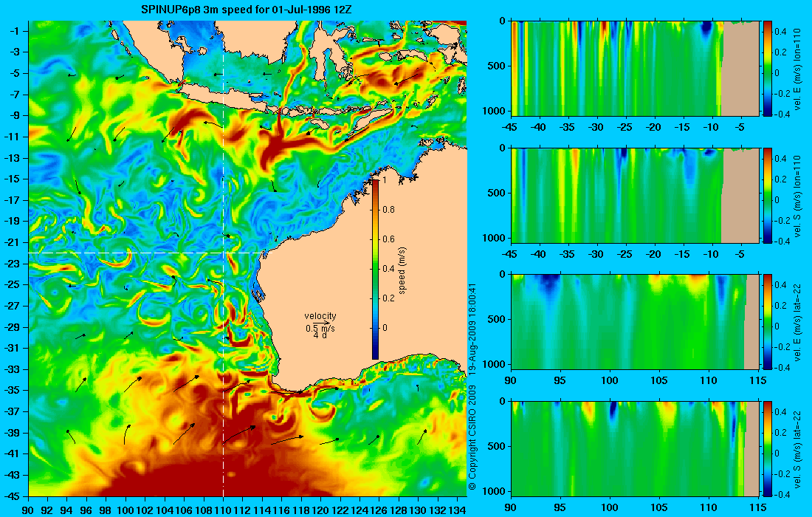The width and height of the screenshot is (812, 517).
Task: Click the '© Copyright CSIRO 2009' vertical text
Action: pyautogui.click(x=472, y=437)
